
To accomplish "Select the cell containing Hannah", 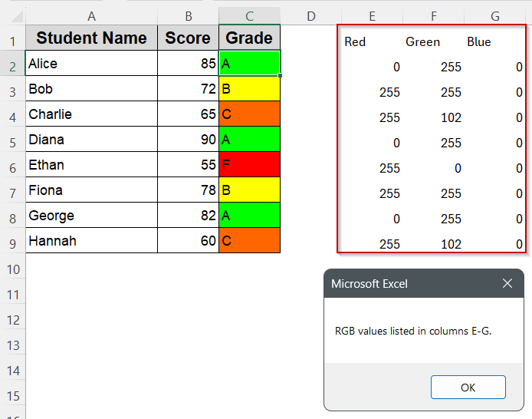I will (92, 240).
